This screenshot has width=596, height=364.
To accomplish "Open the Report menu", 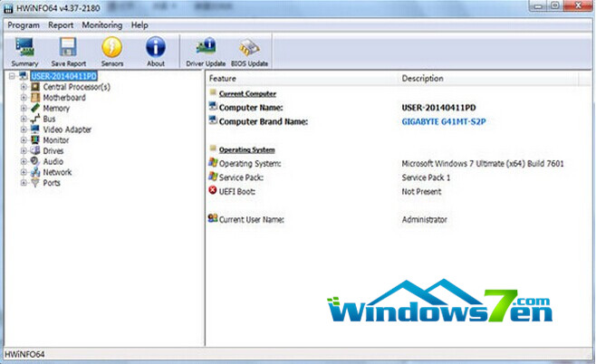I will [x=61, y=25].
